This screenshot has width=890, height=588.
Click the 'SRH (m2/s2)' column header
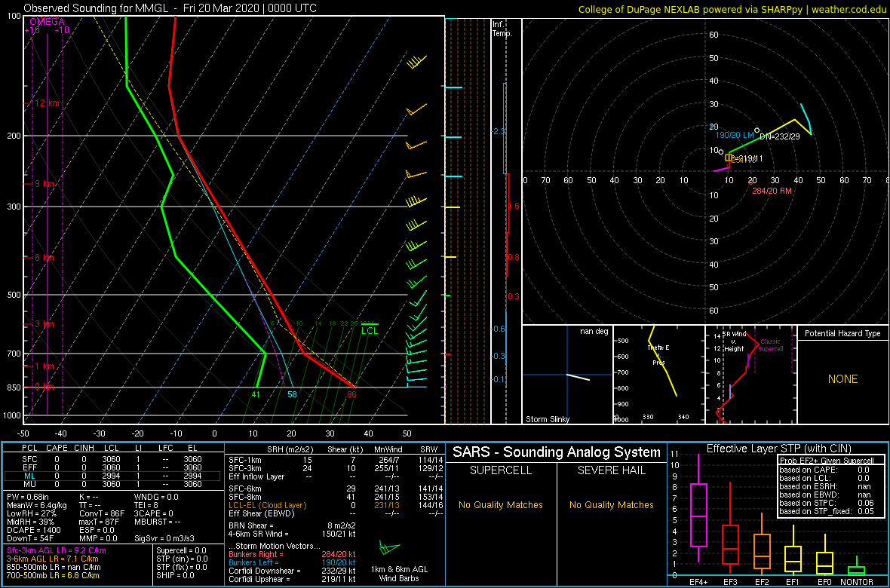tap(291, 448)
